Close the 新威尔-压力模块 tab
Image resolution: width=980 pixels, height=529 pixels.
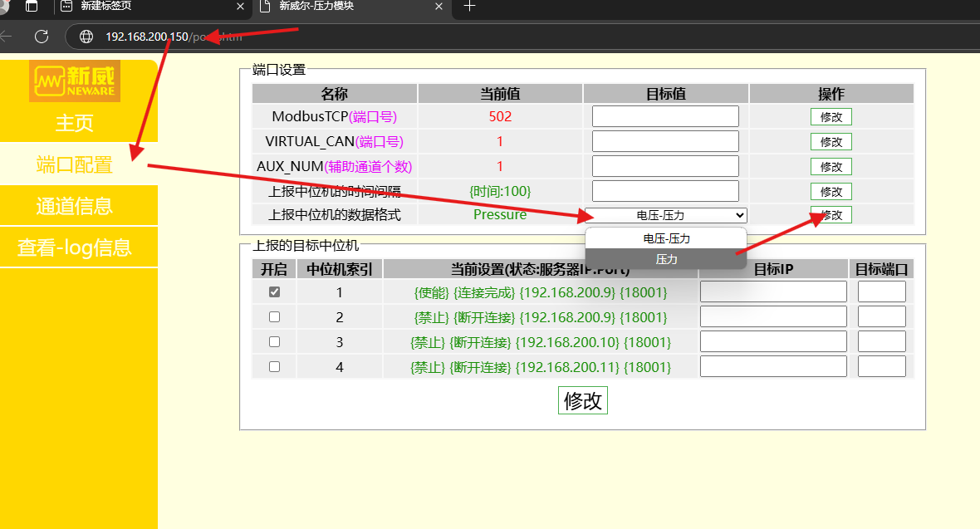(439, 7)
